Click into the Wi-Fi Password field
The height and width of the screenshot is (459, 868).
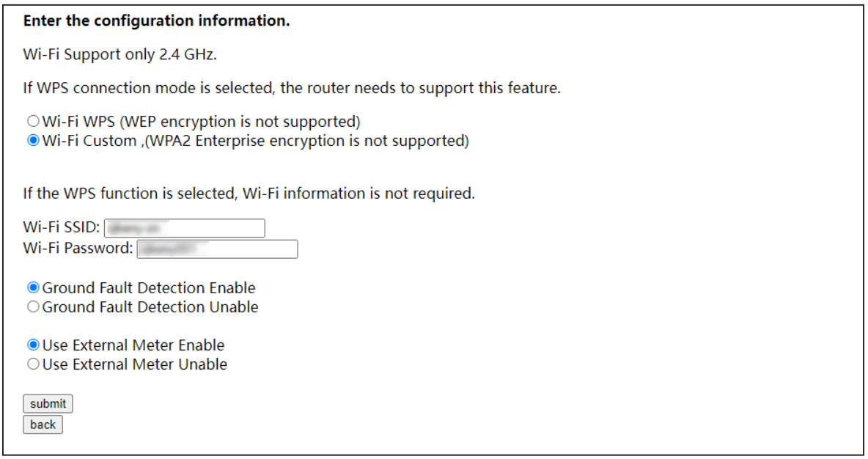(x=218, y=249)
